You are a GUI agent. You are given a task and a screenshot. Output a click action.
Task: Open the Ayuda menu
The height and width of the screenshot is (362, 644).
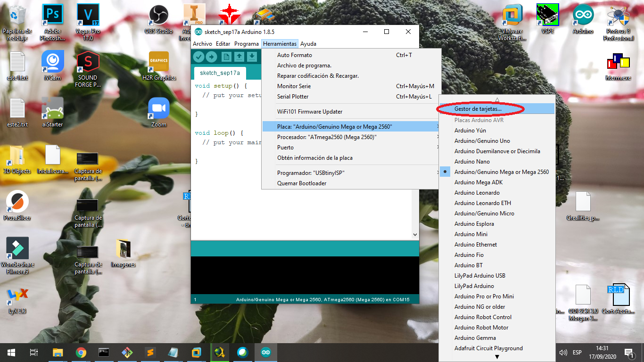point(308,44)
